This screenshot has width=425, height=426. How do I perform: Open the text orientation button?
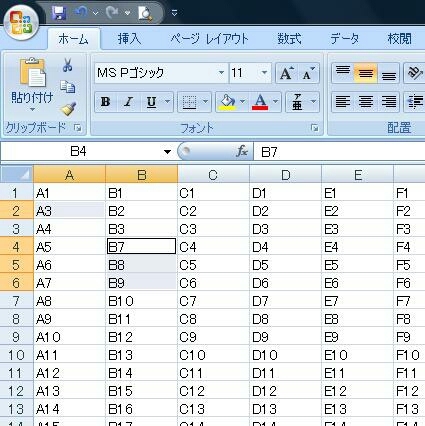pyautogui.click(x=415, y=73)
